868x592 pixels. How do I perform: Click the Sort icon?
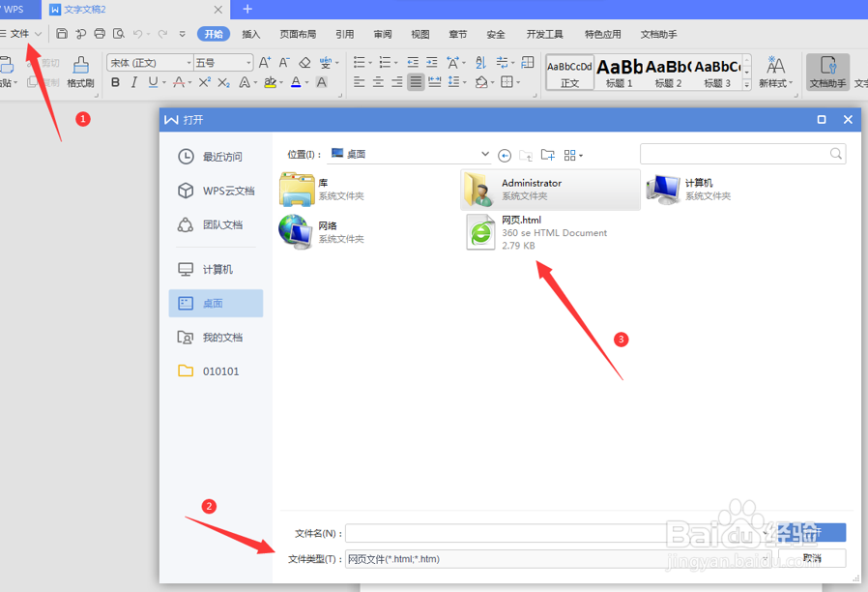click(x=480, y=62)
